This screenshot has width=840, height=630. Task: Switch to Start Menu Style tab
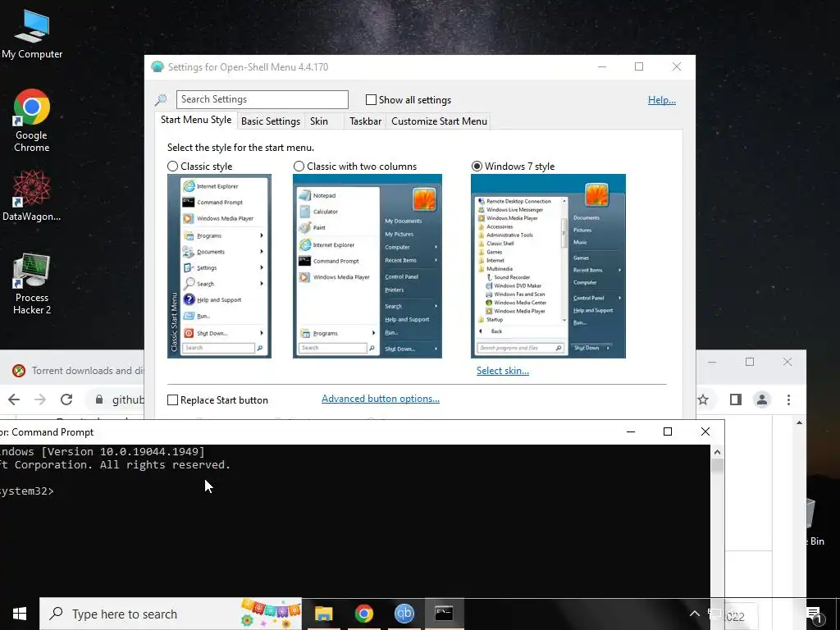coord(196,120)
